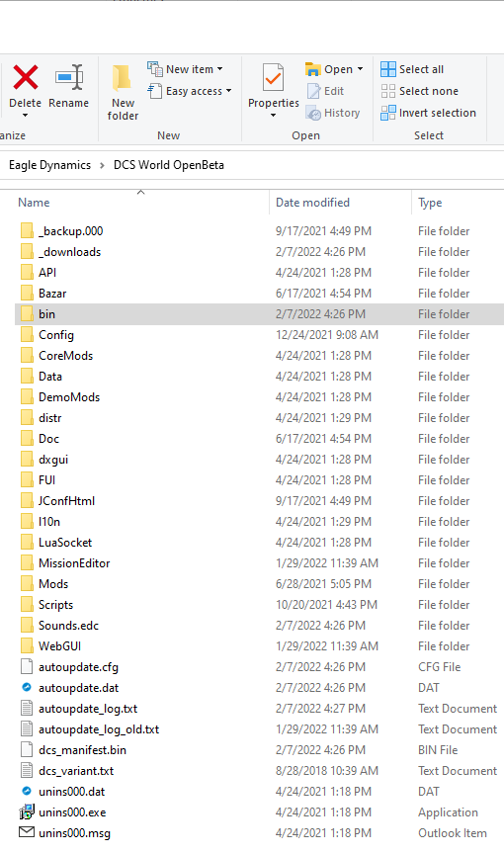The height and width of the screenshot is (854, 504).
Task: Click the text icon of dcs_variant.txt
Action: 27,770
